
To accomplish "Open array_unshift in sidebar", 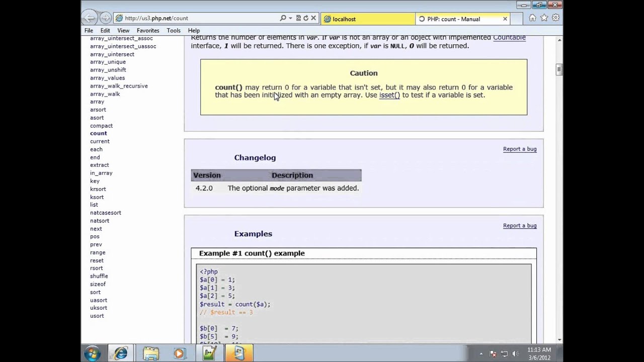I will pyautogui.click(x=108, y=70).
